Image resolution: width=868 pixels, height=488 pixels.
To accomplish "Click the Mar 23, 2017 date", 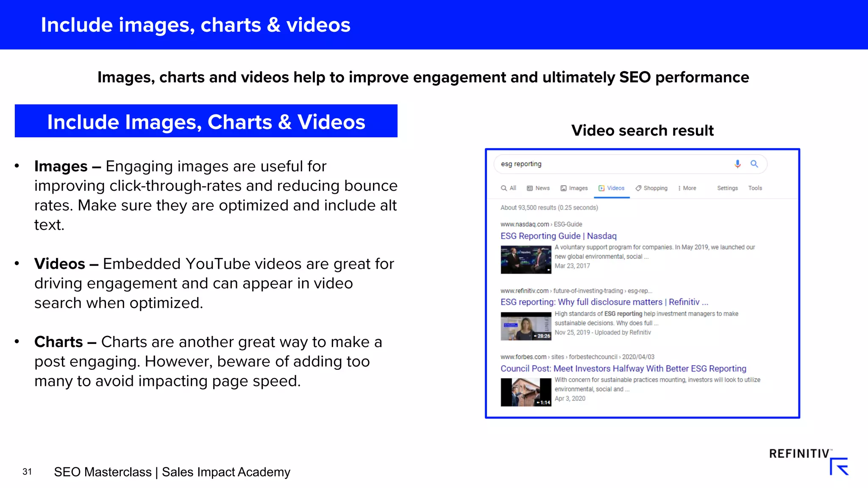I will [572, 266].
